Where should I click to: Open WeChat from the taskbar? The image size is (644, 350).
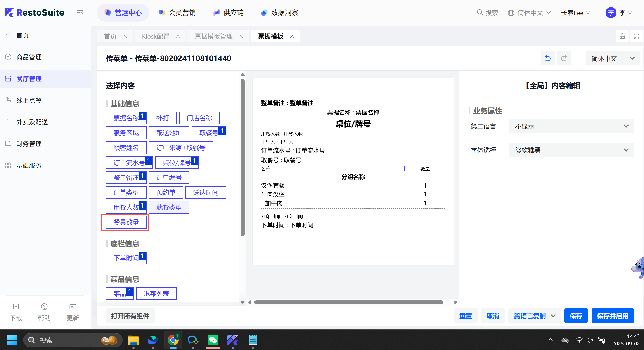(x=213, y=340)
